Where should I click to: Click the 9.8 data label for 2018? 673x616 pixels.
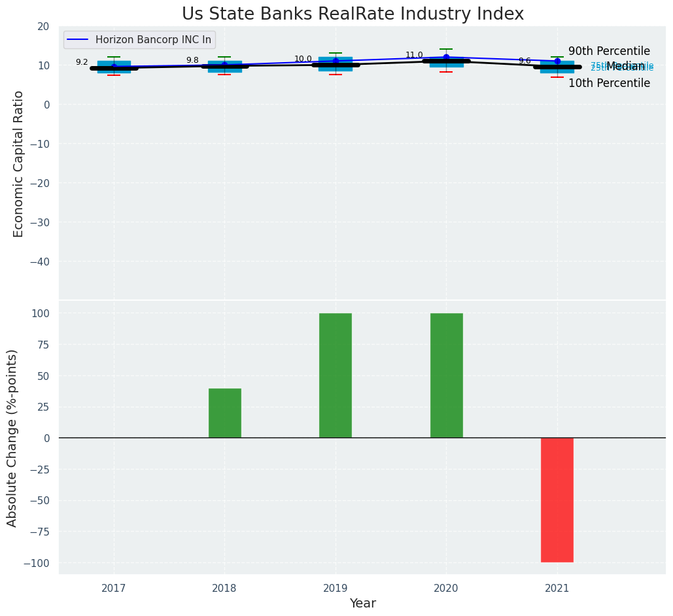[x=192, y=60]
